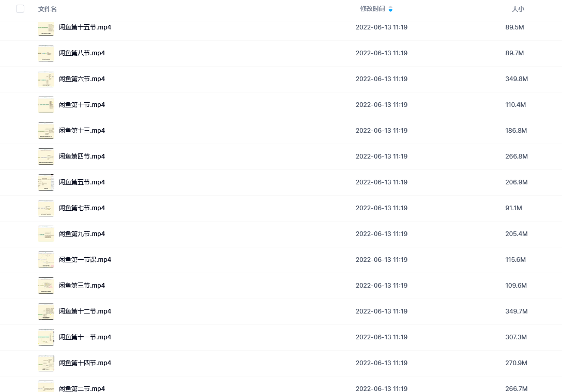Image resolution: width=562 pixels, height=392 pixels.
Task: Click the thumbnail icon of 闲鱼第九节.mp4
Action: (46, 234)
